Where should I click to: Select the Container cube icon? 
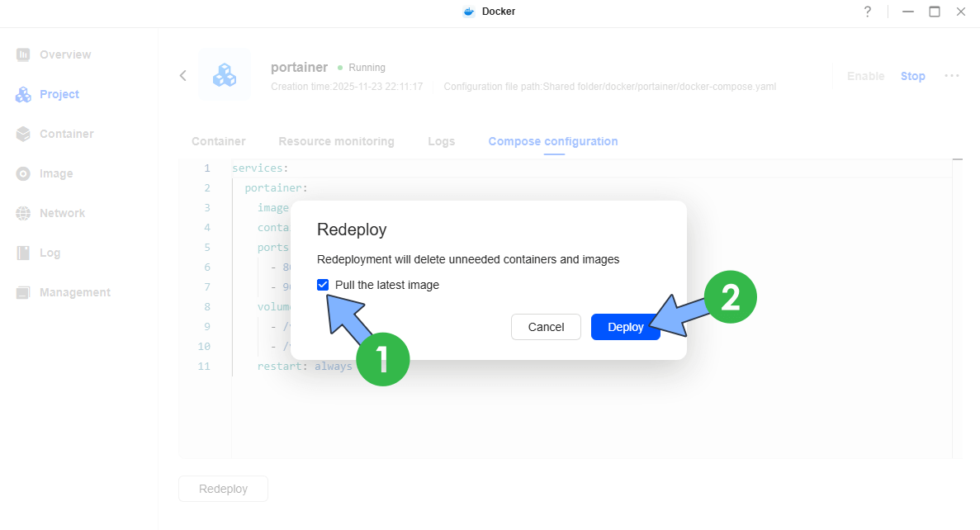pyautogui.click(x=23, y=134)
